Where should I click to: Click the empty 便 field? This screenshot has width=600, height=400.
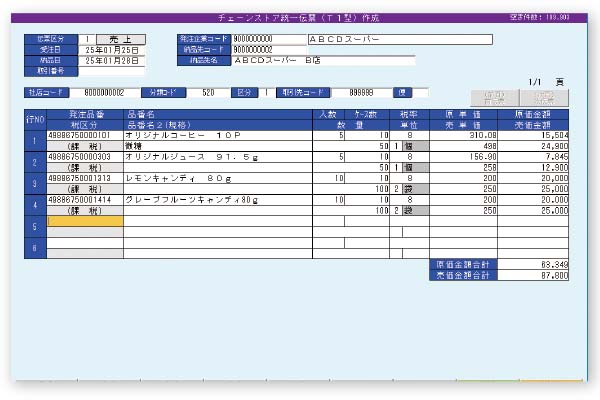click(421, 92)
